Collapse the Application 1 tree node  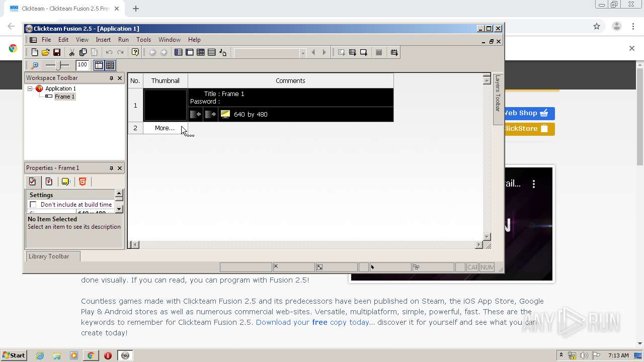pyautogui.click(x=30, y=88)
